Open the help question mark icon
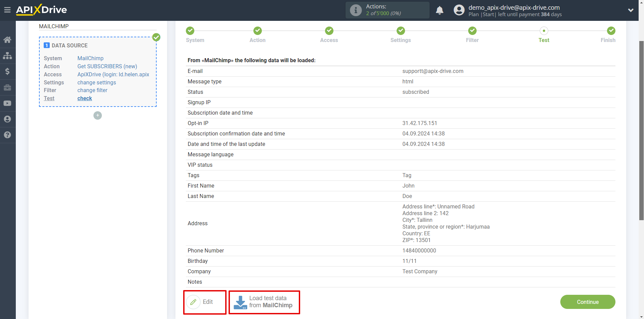Viewport: 644px width, 319px height. point(7,135)
